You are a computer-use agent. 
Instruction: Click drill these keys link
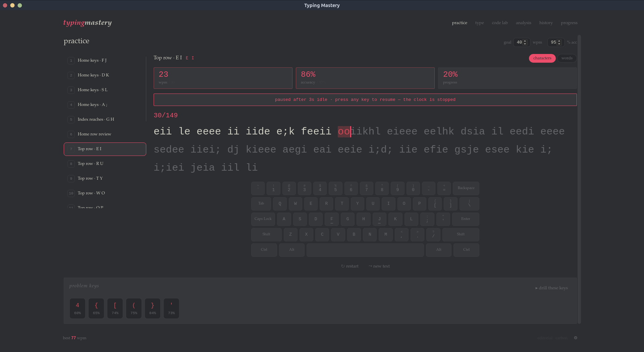click(551, 288)
